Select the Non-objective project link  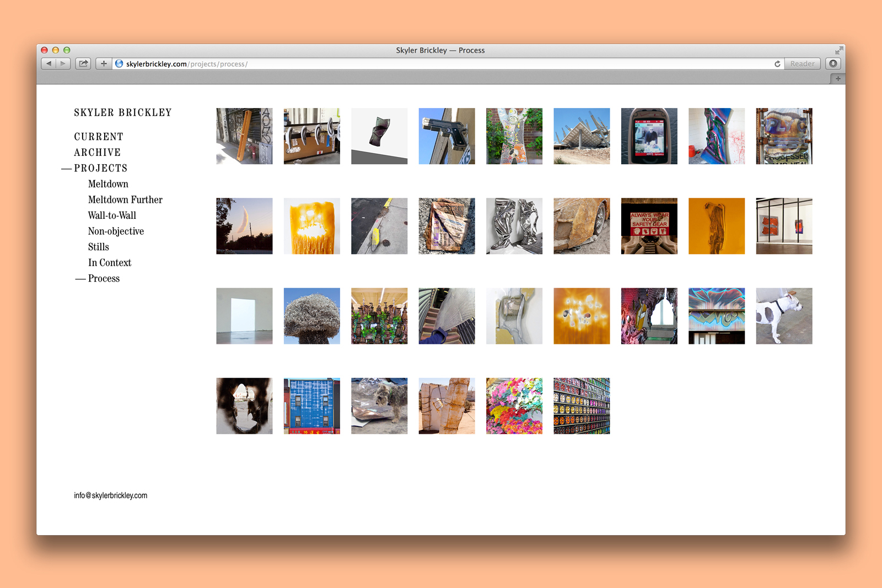116,231
